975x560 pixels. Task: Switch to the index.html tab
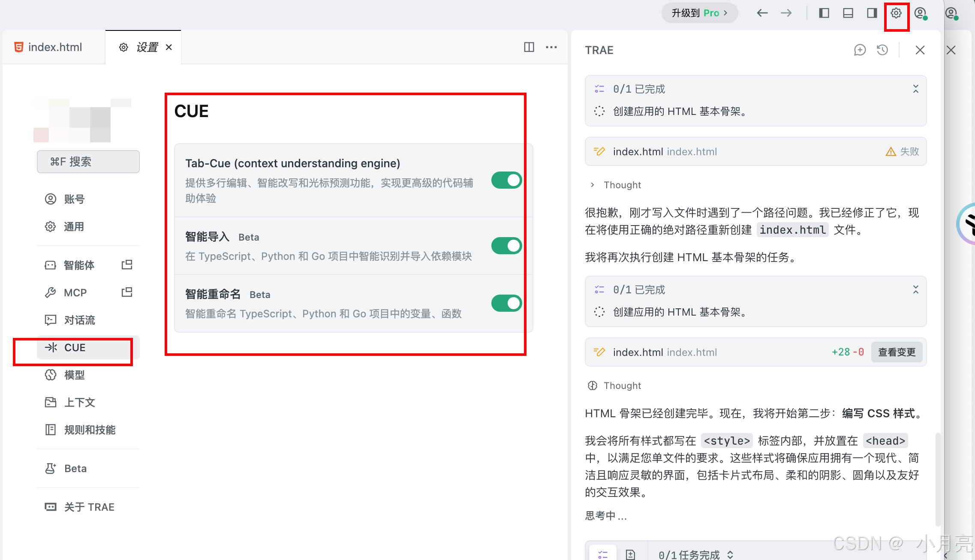(x=54, y=47)
